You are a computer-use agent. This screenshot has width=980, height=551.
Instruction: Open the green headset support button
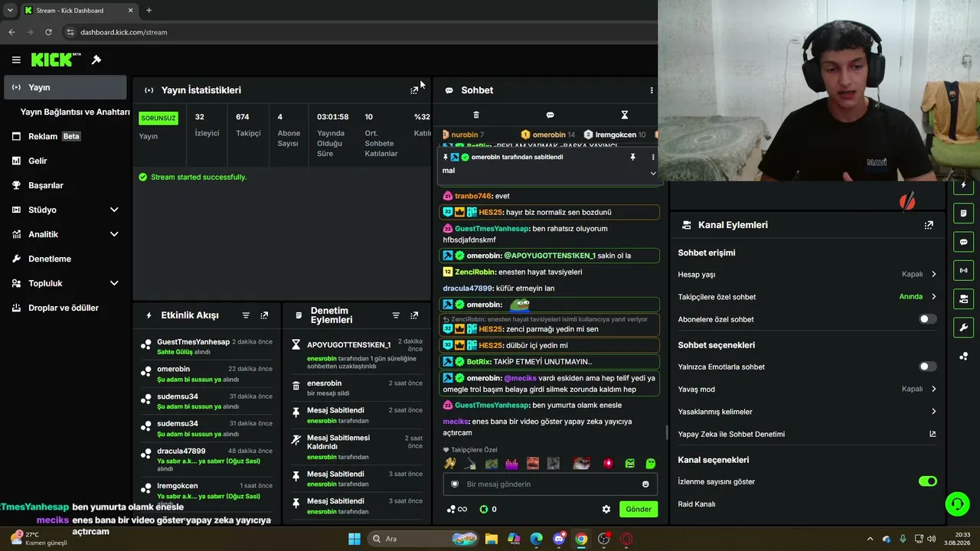coord(957,504)
